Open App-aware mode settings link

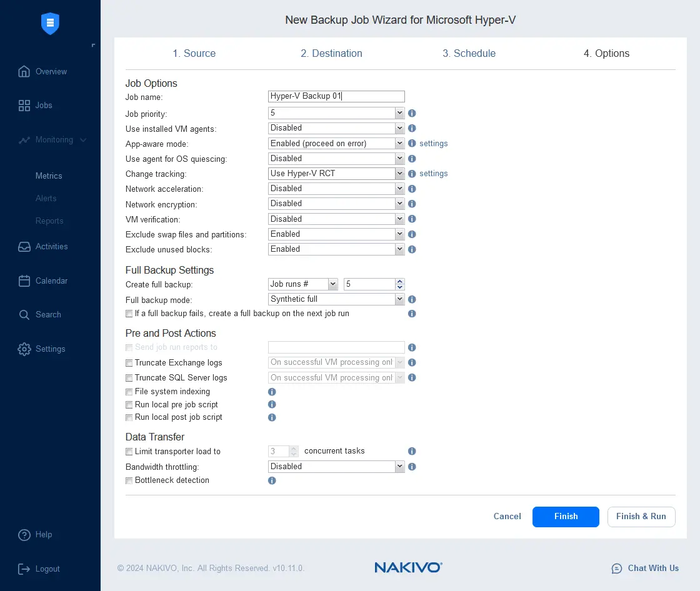(x=434, y=143)
